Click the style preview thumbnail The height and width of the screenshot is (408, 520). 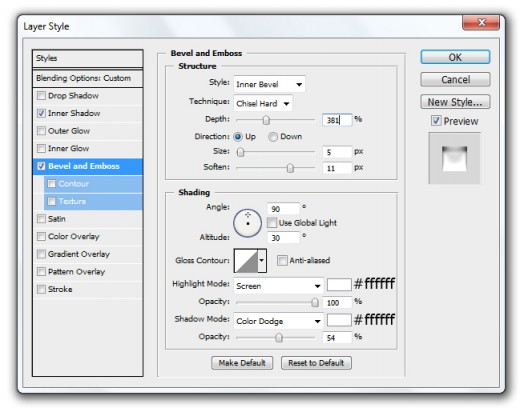454,158
